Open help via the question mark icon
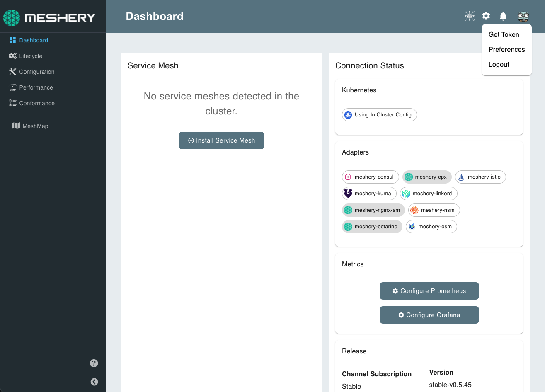 94,363
